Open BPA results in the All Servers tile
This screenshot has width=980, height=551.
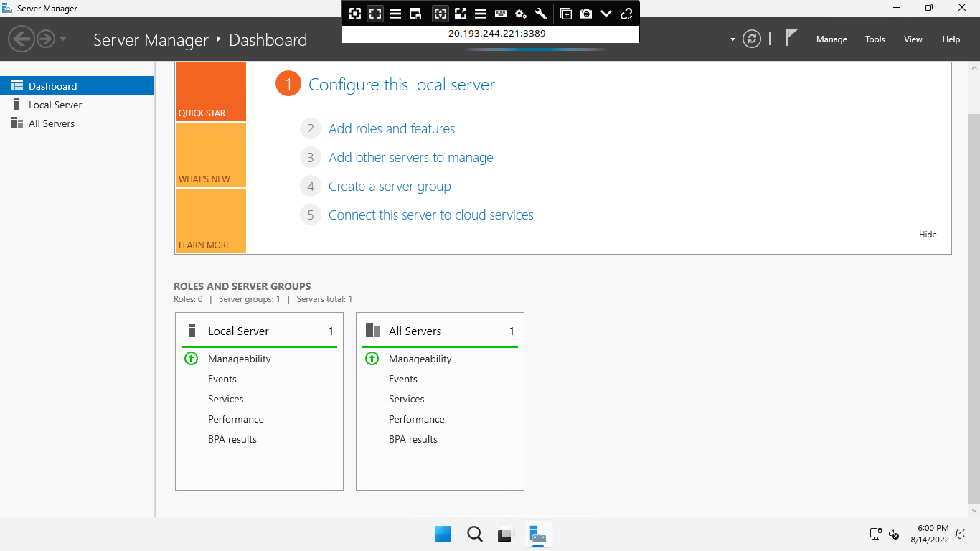tap(413, 439)
